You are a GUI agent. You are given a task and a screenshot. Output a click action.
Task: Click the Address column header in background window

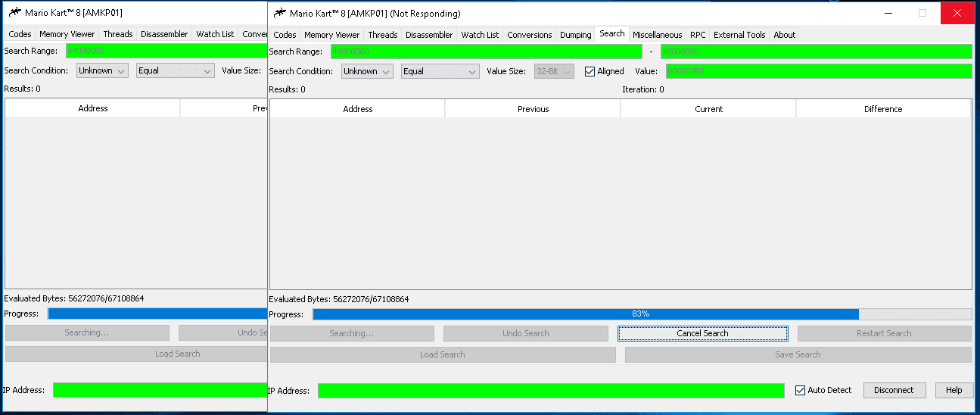(93, 108)
